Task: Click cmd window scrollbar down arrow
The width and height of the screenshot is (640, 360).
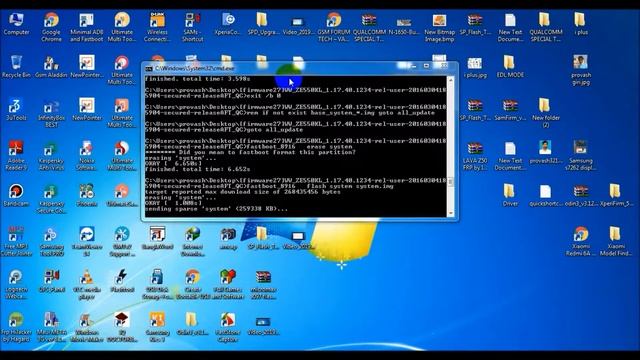Action: pyautogui.click(x=451, y=213)
